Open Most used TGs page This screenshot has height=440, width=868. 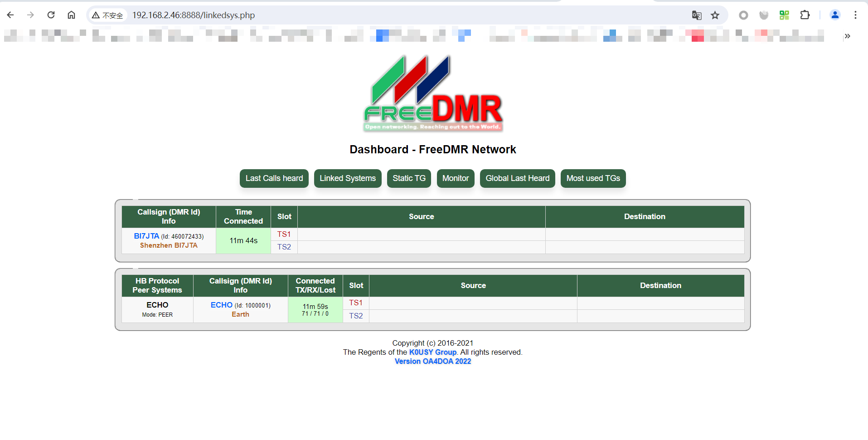593,178
